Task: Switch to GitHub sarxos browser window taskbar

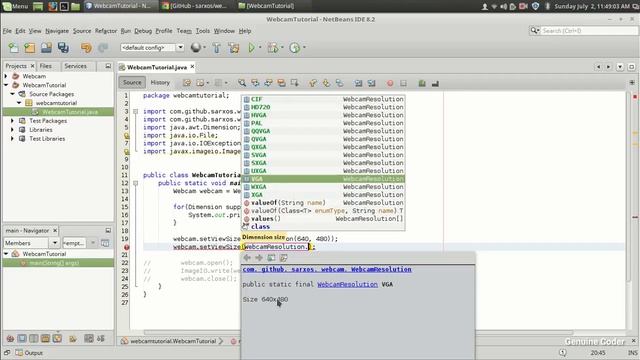Action: 194,6
